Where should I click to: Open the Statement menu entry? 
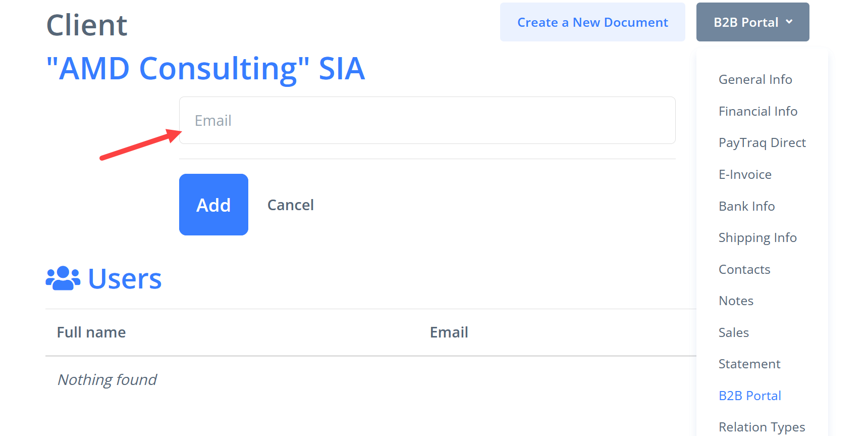click(x=749, y=364)
